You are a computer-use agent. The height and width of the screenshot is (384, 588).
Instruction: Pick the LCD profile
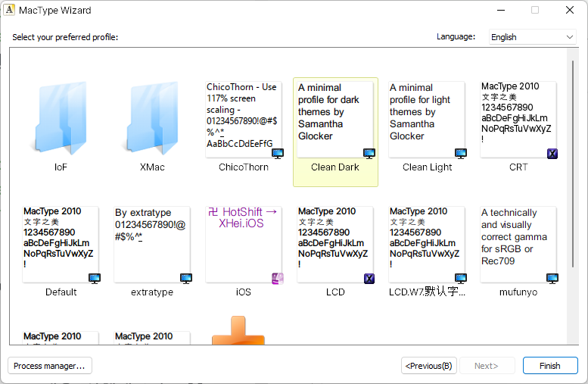click(335, 246)
